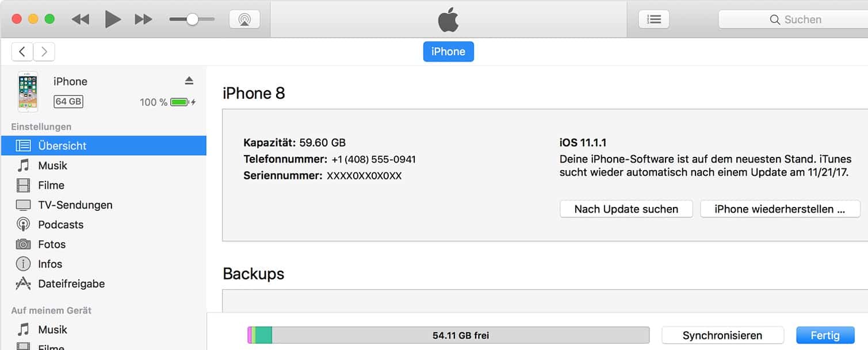Click the info circle icon
The image size is (868, 350).
(x=23, y=264)
